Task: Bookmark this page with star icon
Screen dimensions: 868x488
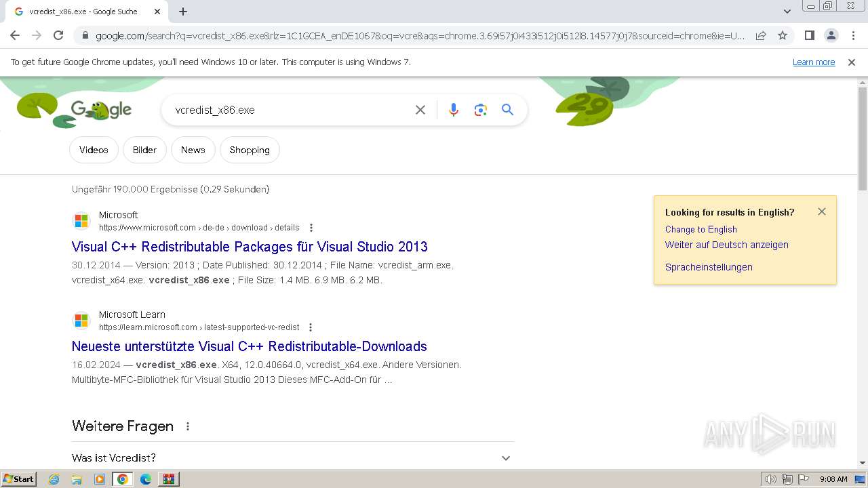Action: (x=783, y=35)
